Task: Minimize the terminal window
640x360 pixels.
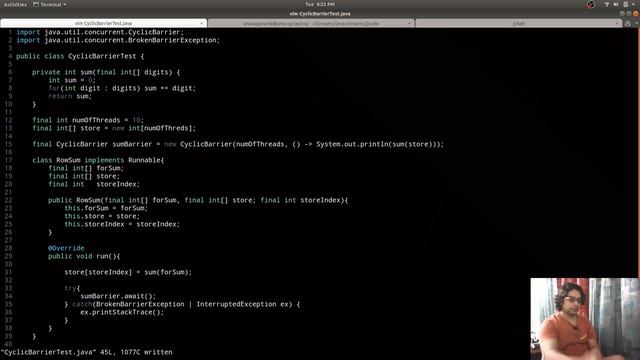Action: click(x=622, y=13)
